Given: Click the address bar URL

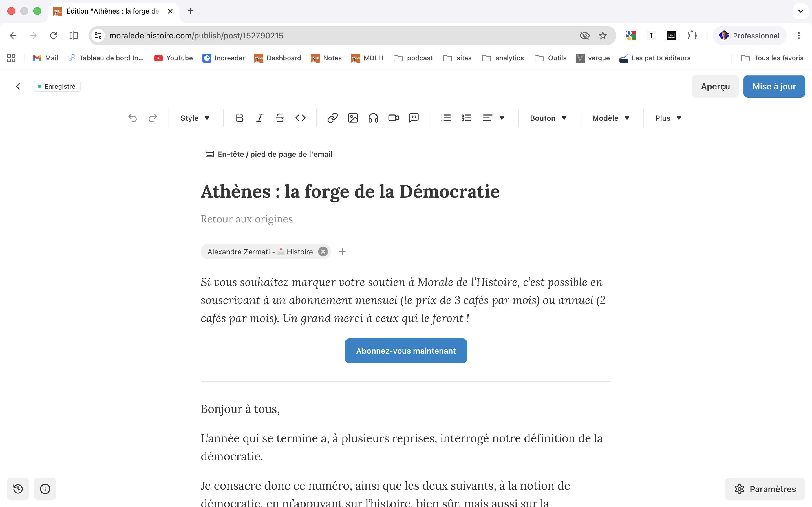Looking at the screenshot, I should coord(196,36).
